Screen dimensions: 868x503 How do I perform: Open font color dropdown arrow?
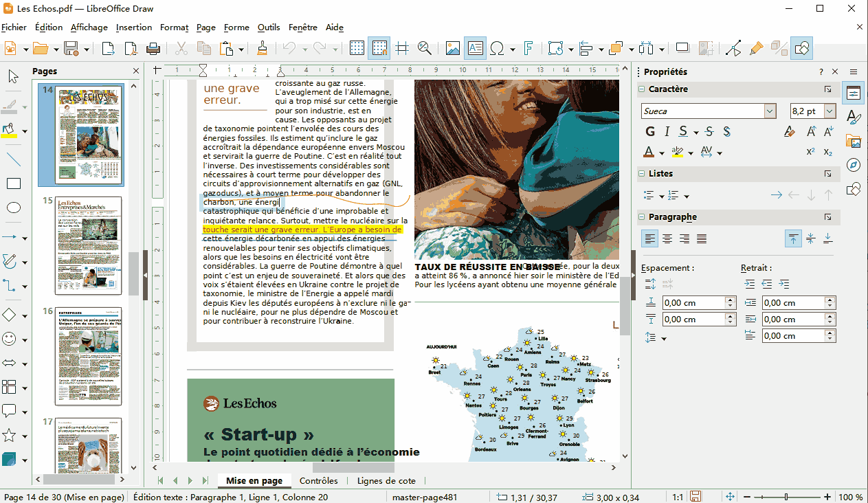662,153
